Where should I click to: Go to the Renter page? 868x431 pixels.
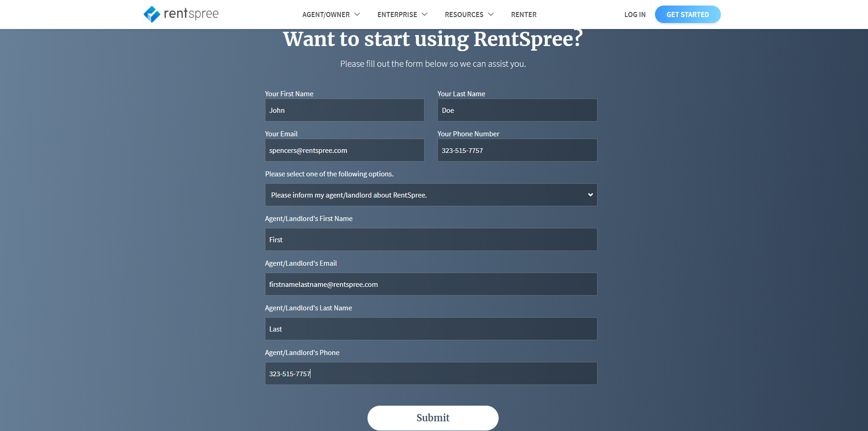tap(523, 15)
